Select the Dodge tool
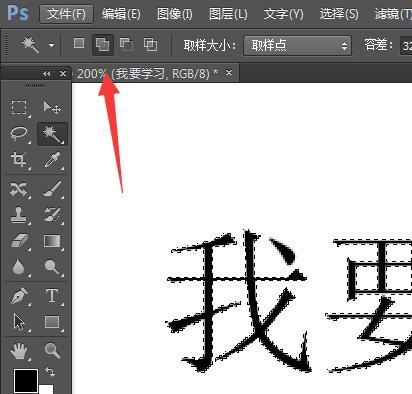This screenshot has height=394, width=412. click(52, 267)
